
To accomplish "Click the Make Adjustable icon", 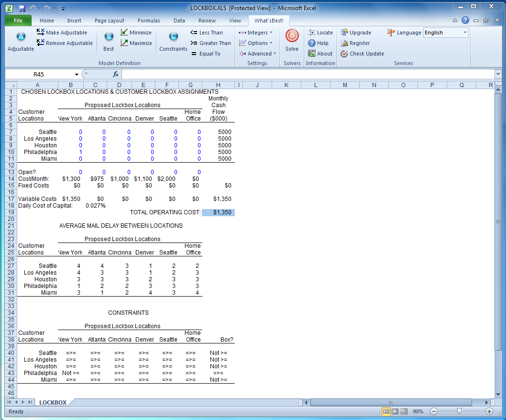I will click(41, 32).
